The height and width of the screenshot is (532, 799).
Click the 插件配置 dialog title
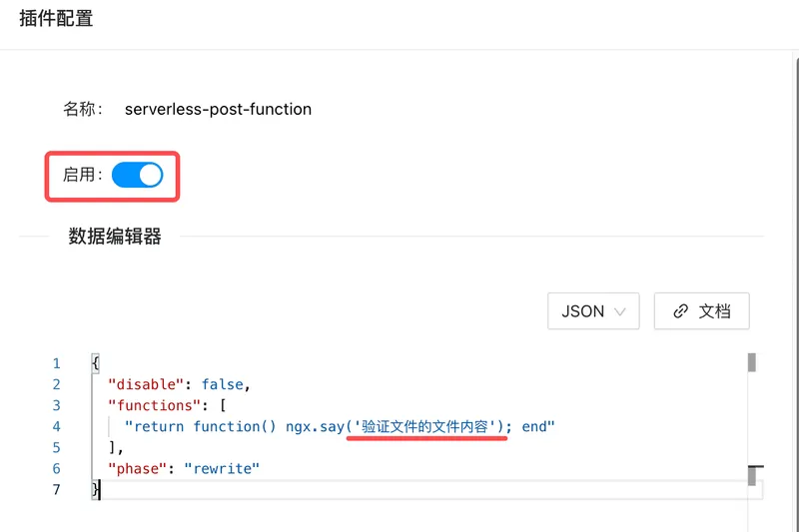tap(56, 19)
